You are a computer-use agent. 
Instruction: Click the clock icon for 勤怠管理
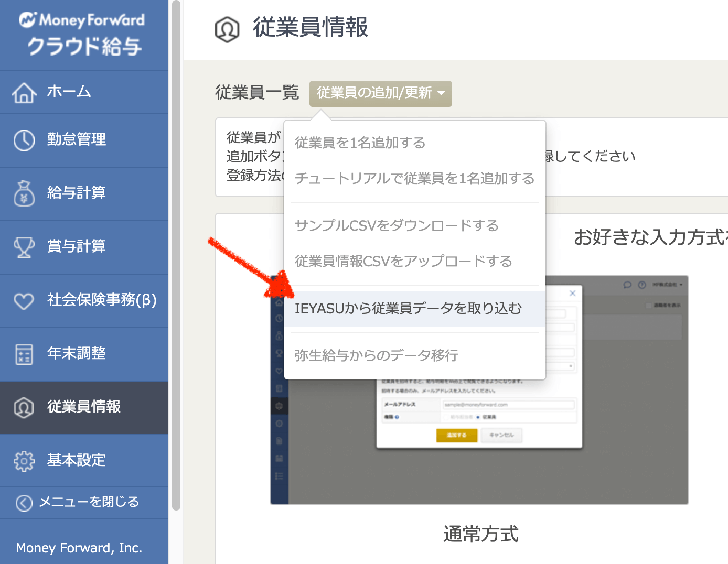[24, 140]
